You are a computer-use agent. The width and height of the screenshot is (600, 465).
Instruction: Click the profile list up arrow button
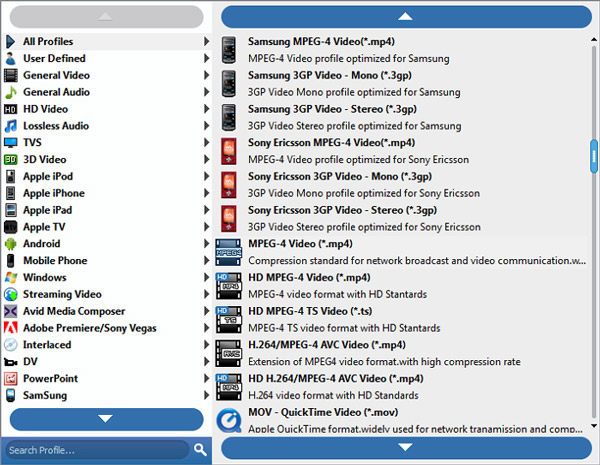pos(406,16)
